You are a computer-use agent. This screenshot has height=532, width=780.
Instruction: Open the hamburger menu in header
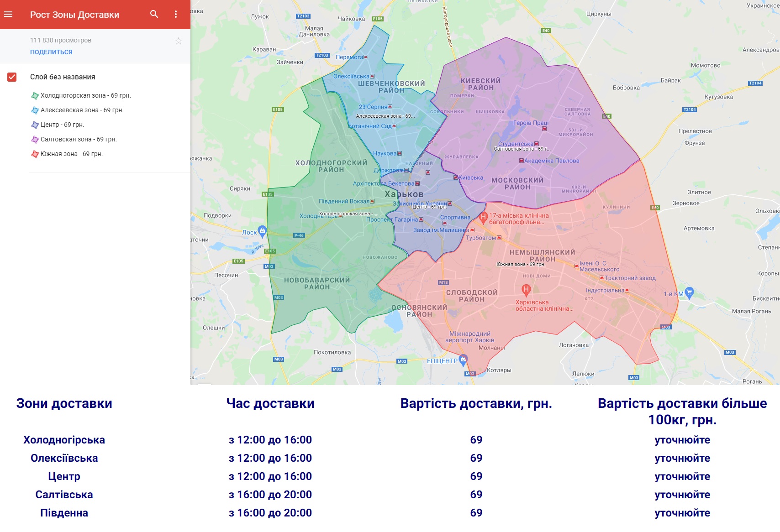(8, 14)
